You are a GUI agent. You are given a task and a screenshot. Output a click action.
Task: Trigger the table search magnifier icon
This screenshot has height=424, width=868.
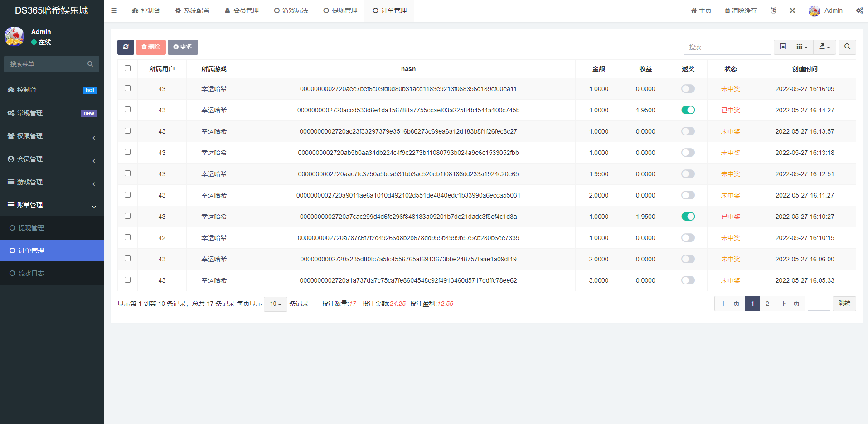pyautogui.click(x=847, y=47)
